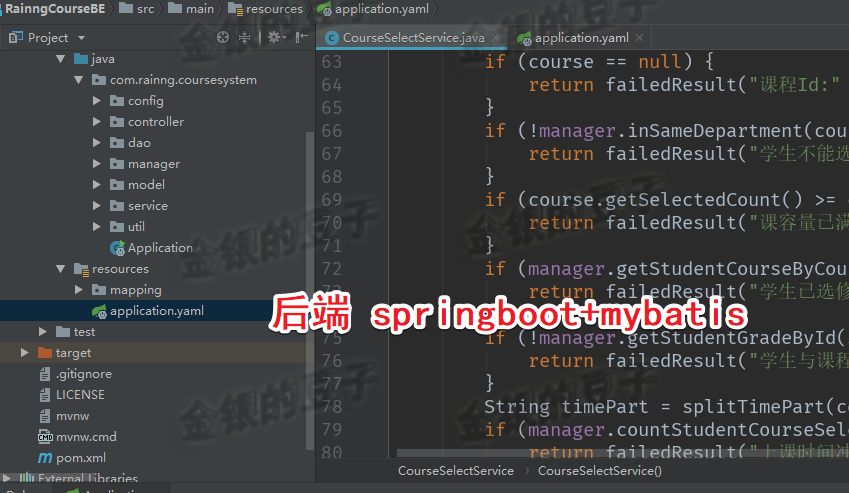Viewport: 849px width, 493px height.
Task: Click the model package folder icon
Action: click(117, 185)
